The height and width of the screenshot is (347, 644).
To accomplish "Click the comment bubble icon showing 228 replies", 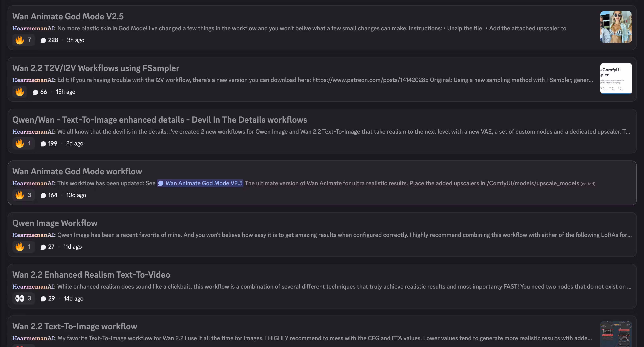I will point(43,40).
